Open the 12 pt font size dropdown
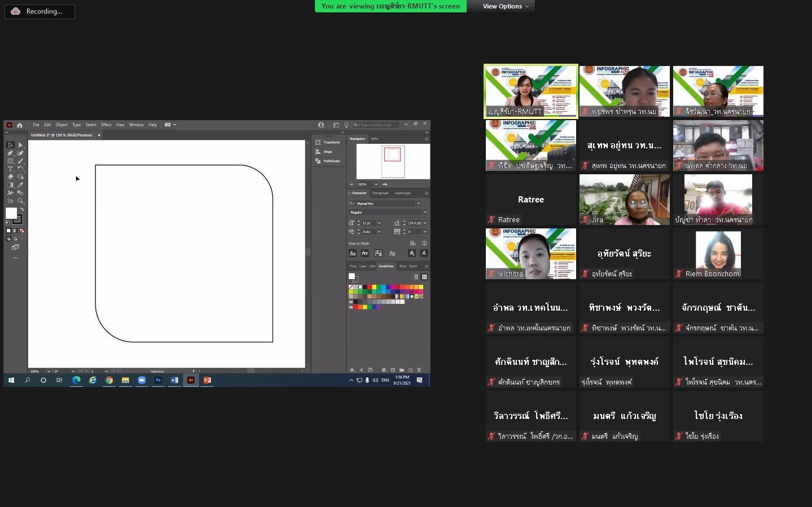 pyautogui.click(x=379, y=223)
